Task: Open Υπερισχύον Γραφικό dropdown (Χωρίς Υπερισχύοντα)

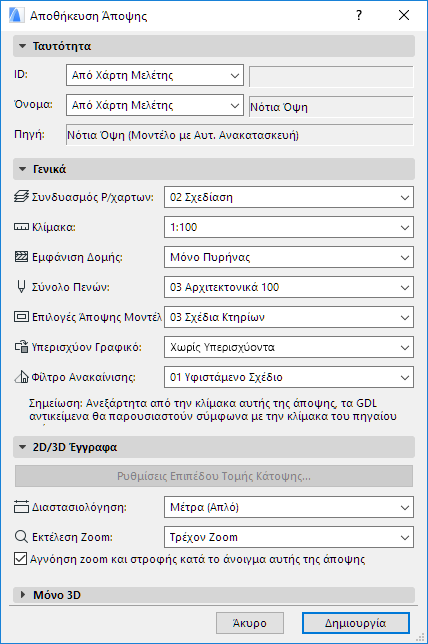Action: [x=289, y=347]
